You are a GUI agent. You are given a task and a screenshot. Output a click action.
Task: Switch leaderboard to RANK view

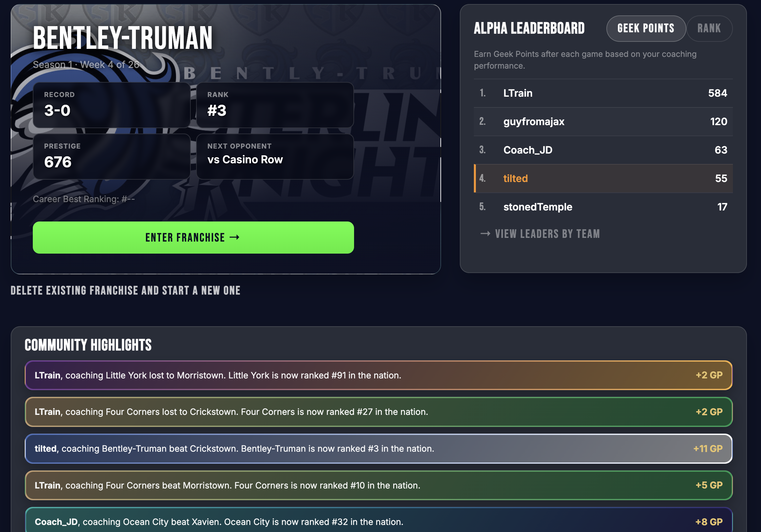709,28
